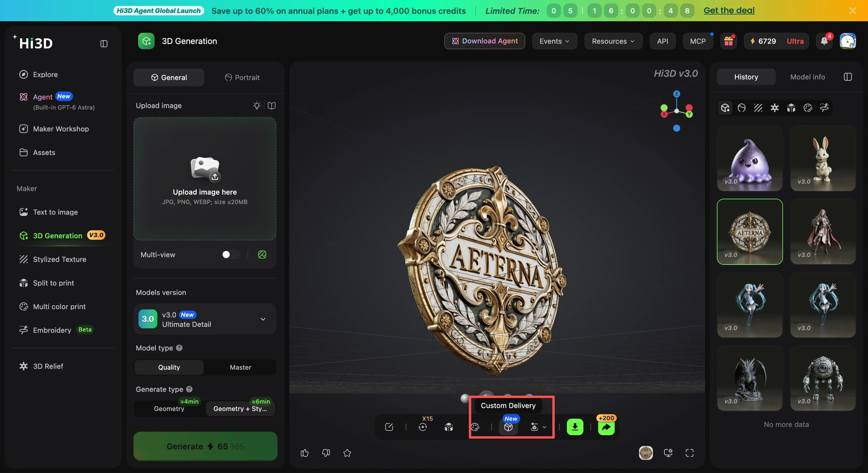Open the History tab
The height and width of the screenshot is (473, 868).
746,77
